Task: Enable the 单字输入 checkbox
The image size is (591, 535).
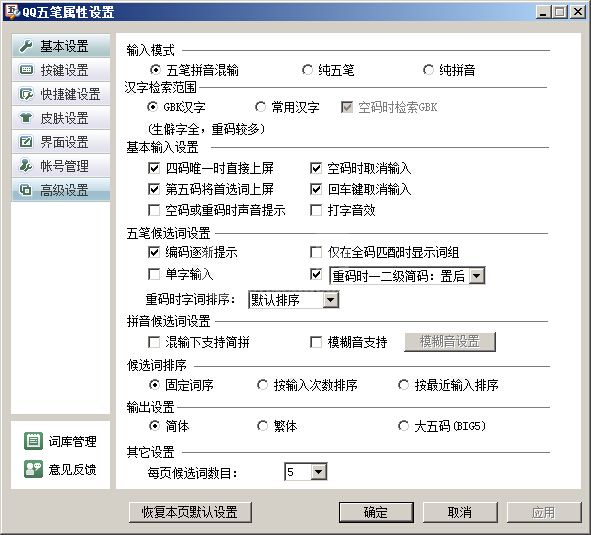Action: click(x=154, y=274)
